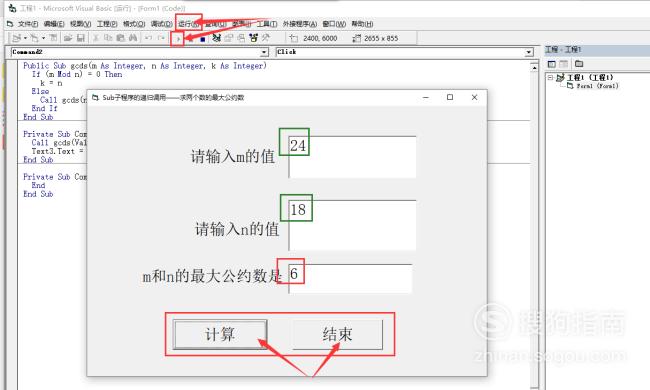Click the 结束 button in the dialog
The image size is (650, 390).
pos(337,334)
